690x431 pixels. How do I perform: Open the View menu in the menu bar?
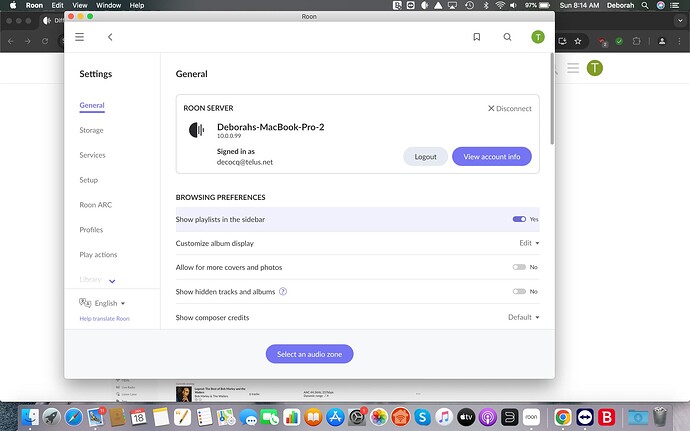click(80, 5)
